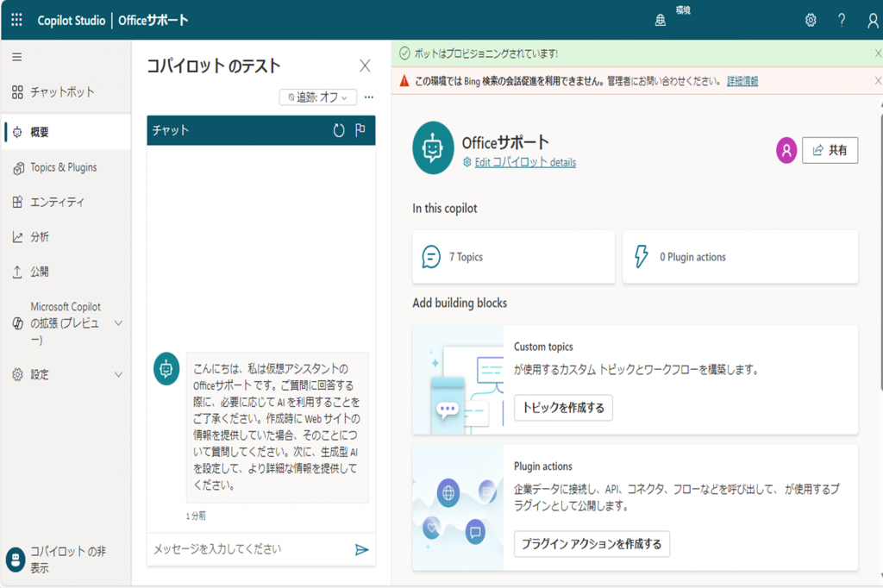
Task: Click the Plugin actions illustration thumbnail
Action: (458, 508)
